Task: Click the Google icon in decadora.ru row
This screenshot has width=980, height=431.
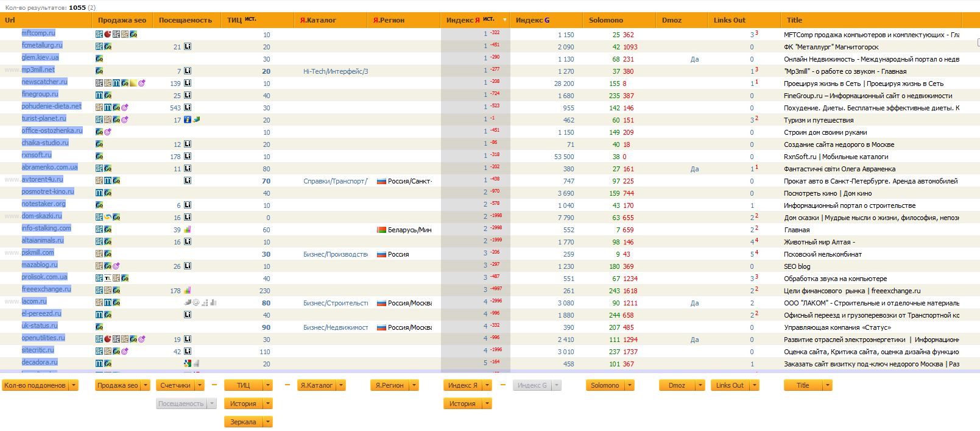Action: click(x=188, y=363)
